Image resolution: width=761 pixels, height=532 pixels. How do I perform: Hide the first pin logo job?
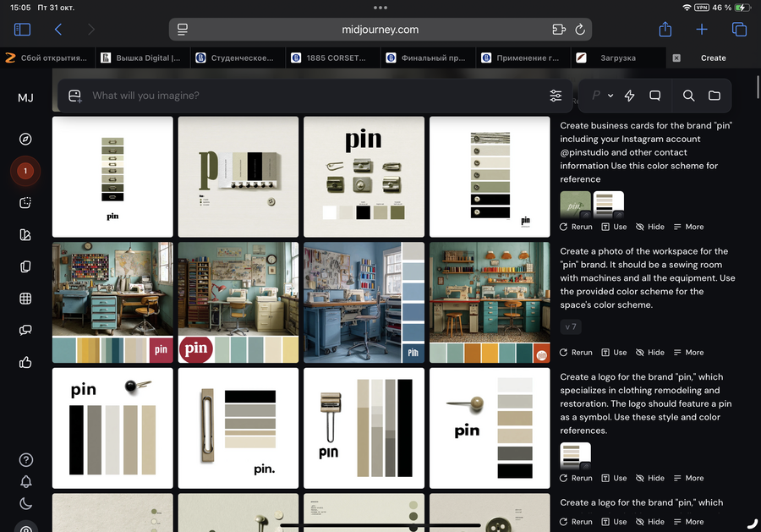point(650,478)
